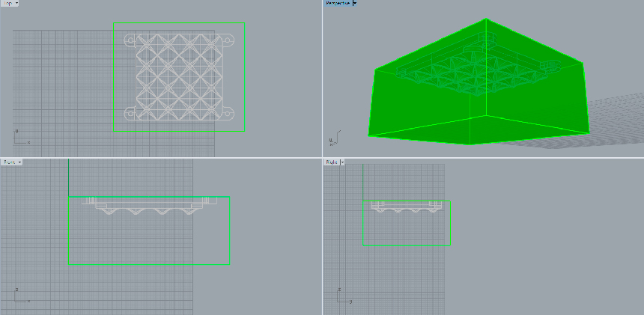The image size is (644, 315).
Task: Open the Top viewport dropdown arrow
Action: pos(16,3)
